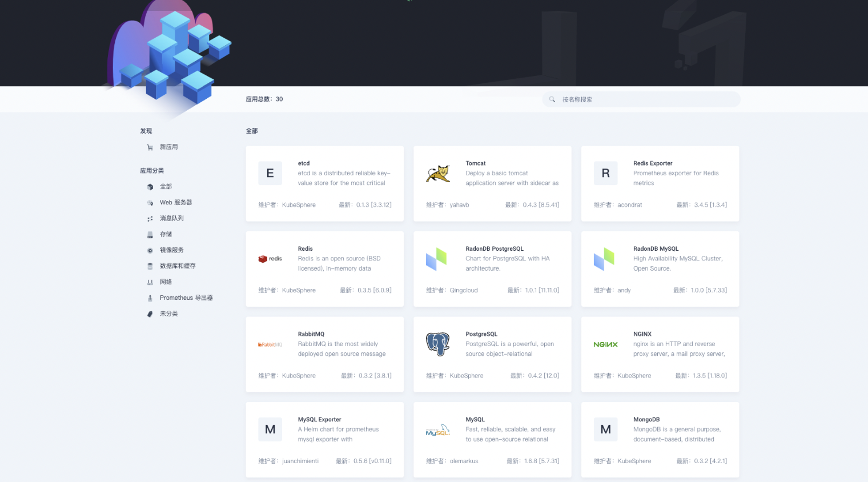Click MySQL Exporter maintainer juanchimienti
The width and height of the screenshot is (868, 482).
[x=300, y=461]
